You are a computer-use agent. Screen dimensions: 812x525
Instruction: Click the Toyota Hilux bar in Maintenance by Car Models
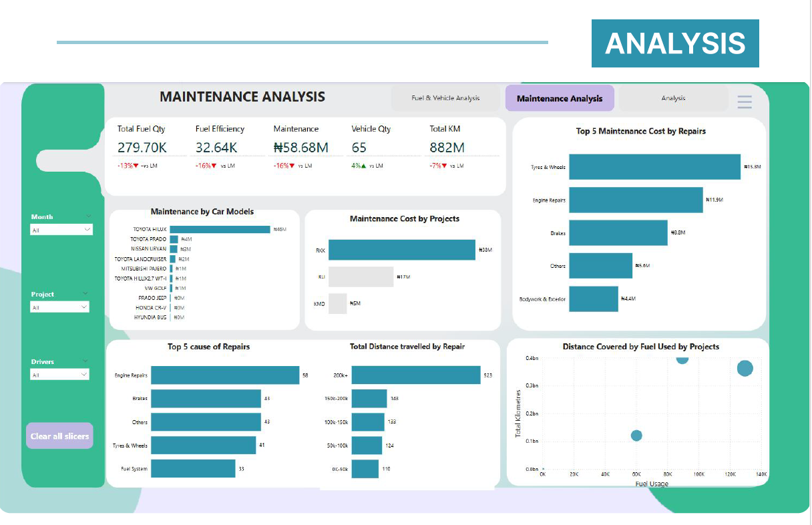coord(220,229)
